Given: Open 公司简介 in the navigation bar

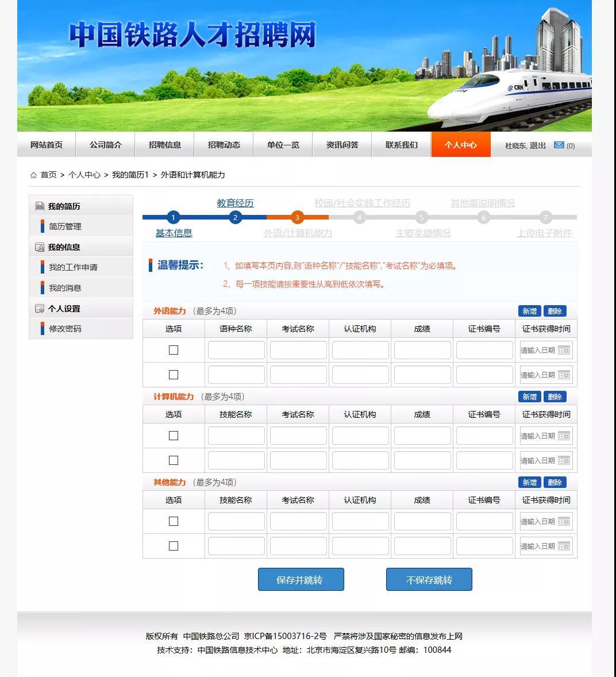Looking at the screenshot, I should click(105, 145).
